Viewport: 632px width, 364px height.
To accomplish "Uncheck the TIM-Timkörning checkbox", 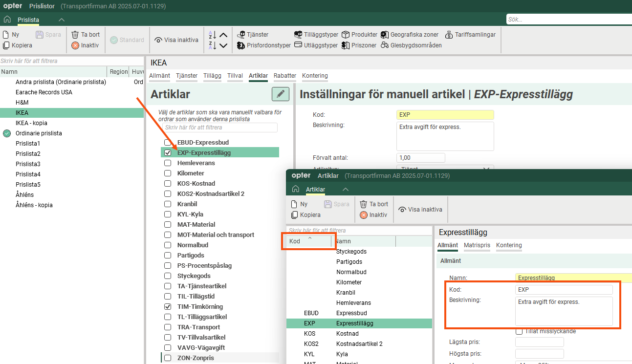I will [x=168, y=307].
